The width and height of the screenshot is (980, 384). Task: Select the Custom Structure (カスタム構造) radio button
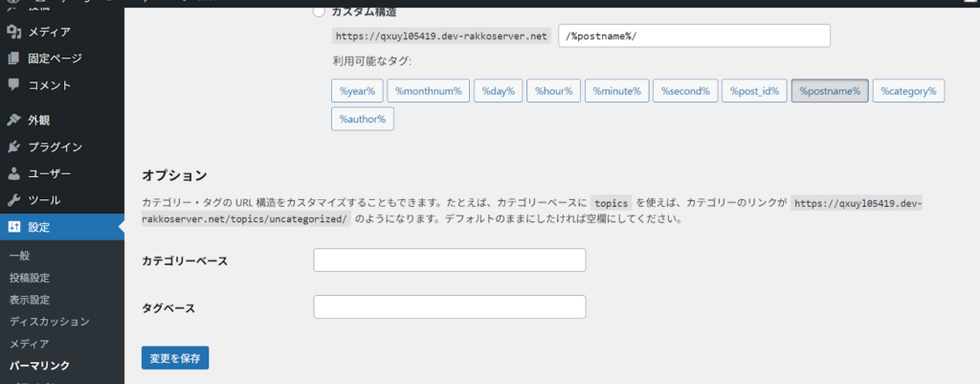pos(320,11)
